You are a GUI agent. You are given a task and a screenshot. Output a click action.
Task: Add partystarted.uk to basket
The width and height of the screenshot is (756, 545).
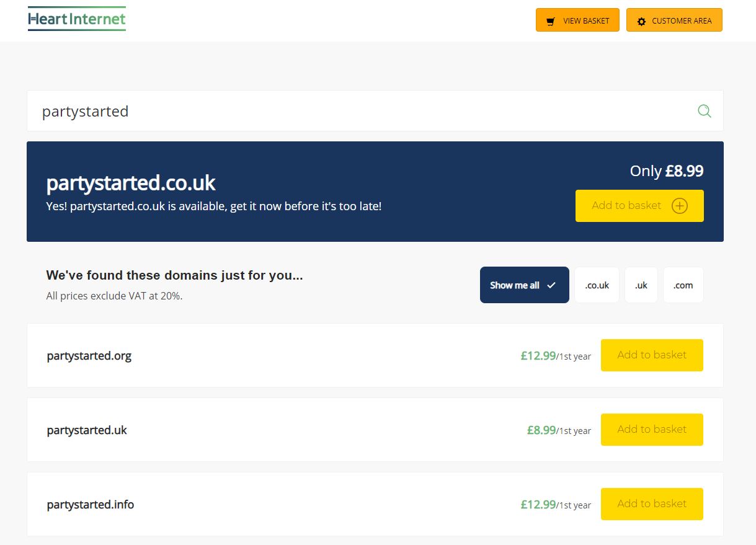651,430
